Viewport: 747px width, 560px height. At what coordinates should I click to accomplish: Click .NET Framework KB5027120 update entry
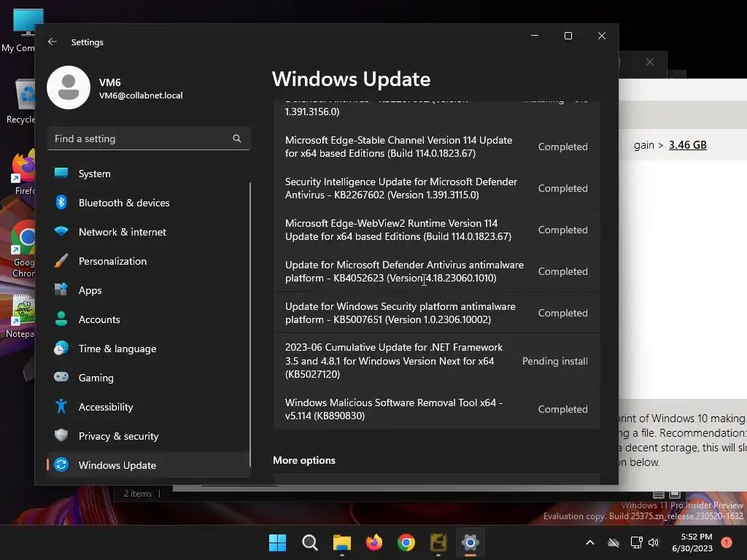click(436, 360)
